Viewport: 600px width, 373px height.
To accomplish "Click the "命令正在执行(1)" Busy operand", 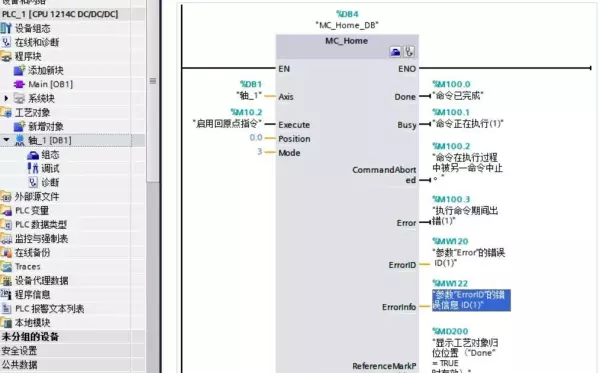I will point(468,124).
